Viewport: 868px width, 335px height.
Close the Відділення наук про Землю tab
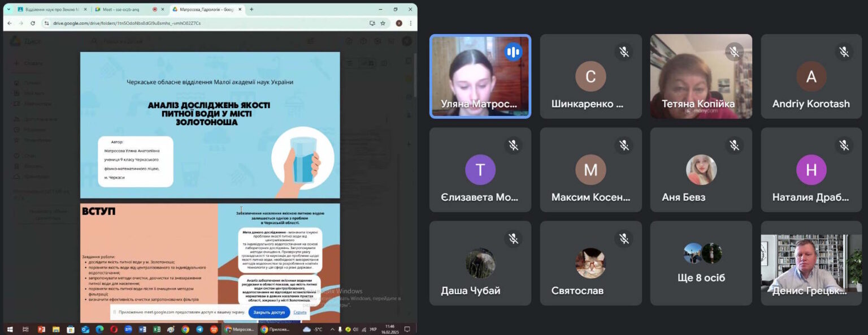pos(85,9)
